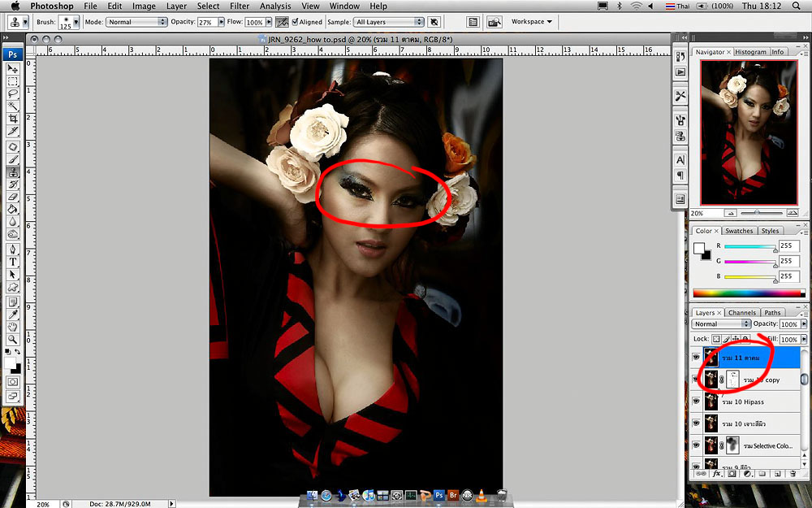The height and width of the screenshot is (508, 812).
Task: Uncheck the Aligned checkbox
Action: (x=296, y=22)
